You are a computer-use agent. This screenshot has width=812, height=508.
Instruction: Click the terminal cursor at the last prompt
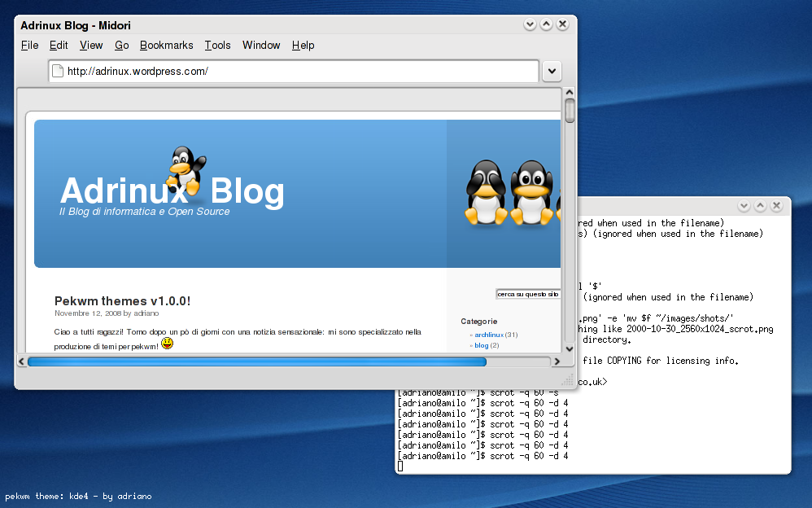[x=400, y=466]
